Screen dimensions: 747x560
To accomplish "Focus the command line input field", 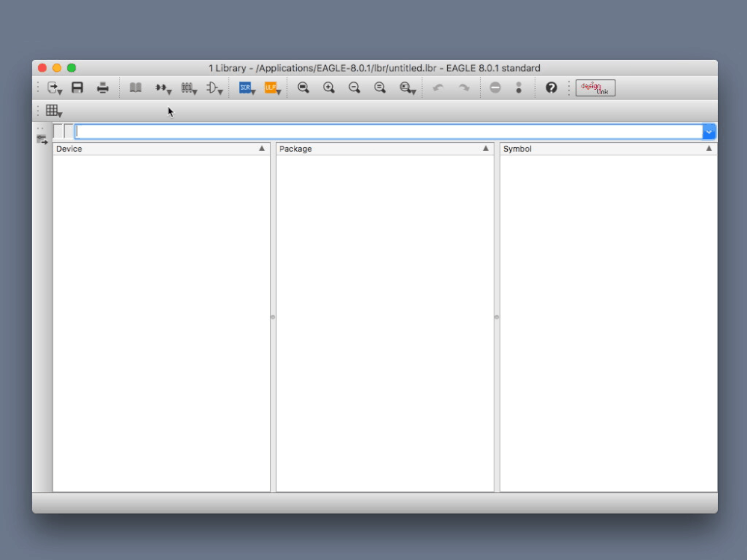I will pos(389,132).
